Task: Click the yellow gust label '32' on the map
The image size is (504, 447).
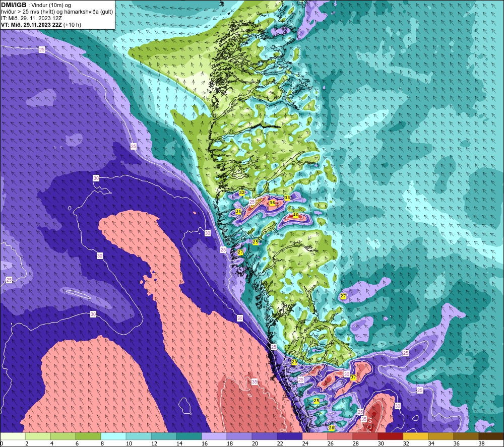Action: (x=242, y=193)
